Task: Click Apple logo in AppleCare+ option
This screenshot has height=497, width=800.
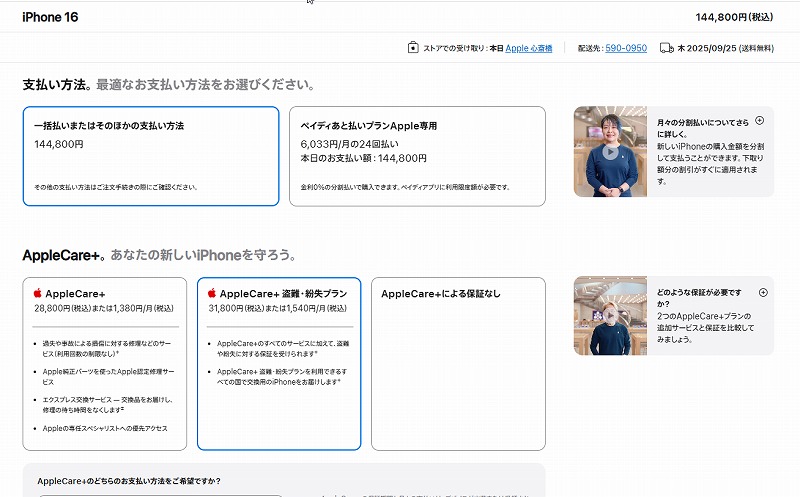Action: pos(38,294)
